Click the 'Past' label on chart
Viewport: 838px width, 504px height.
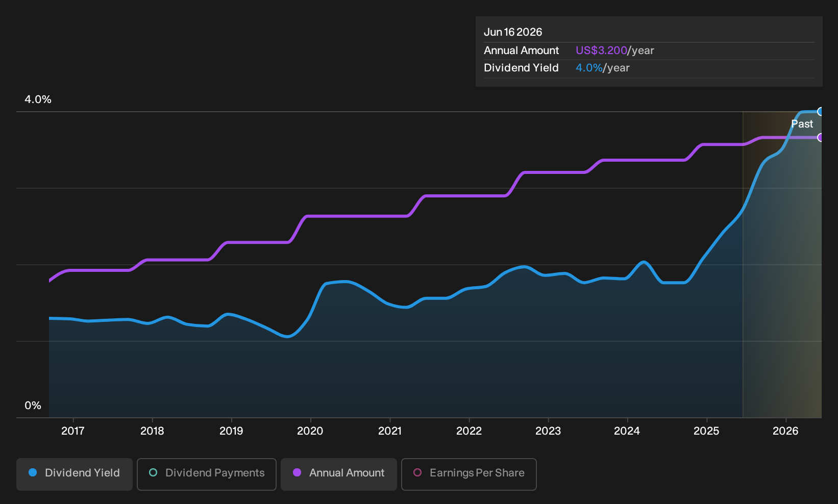coord(802,124)
